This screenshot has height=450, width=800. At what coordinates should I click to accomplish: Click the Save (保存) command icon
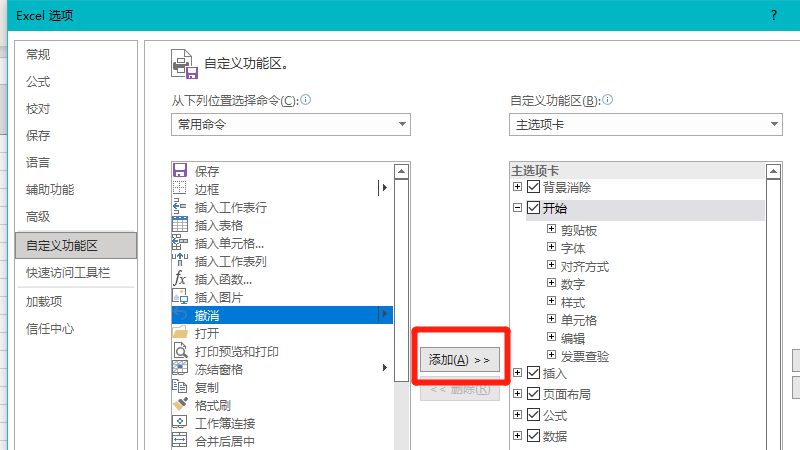pos(180,171)
